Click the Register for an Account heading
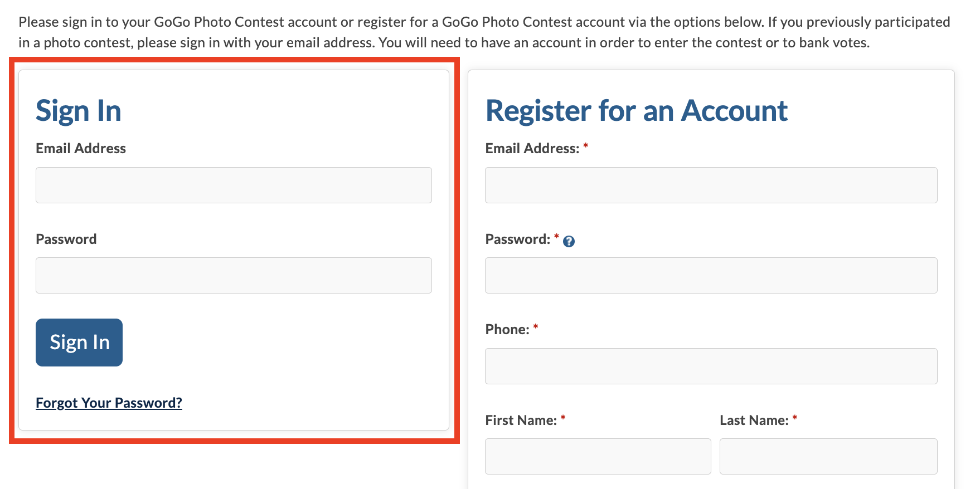Screen dimensions: 980x489 [x=636, y=111]
